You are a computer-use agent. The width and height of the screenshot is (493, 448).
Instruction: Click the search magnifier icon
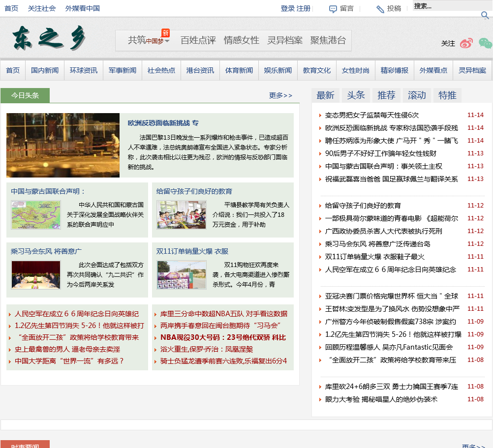tap(485, 15)
